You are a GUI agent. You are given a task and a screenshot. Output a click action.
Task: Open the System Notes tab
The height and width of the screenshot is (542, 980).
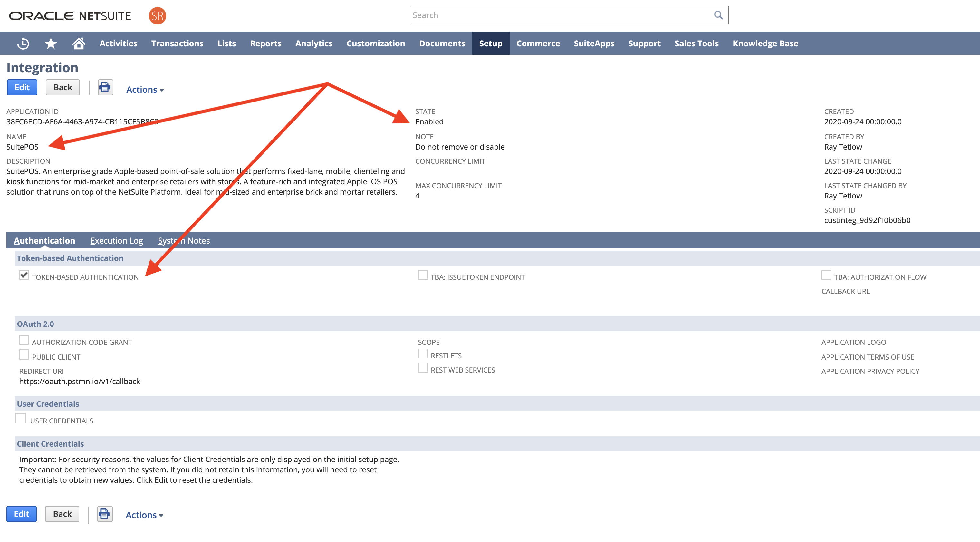click(184, 241)
